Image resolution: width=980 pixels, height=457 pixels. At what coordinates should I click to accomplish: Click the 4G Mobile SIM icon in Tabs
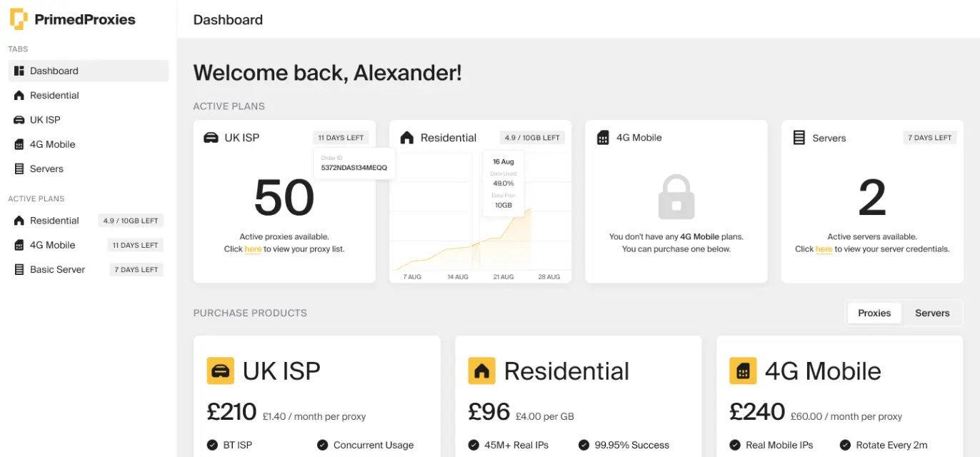tap(19, 144)
